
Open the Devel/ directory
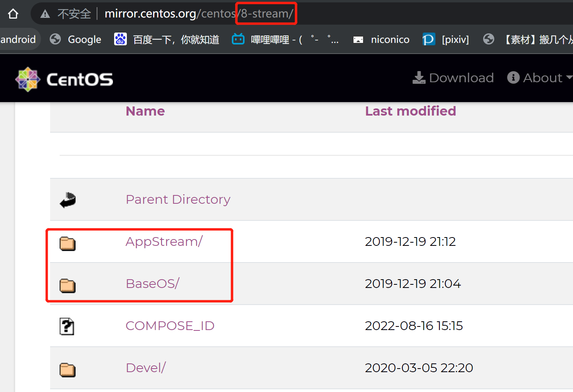tap(146, 368)
